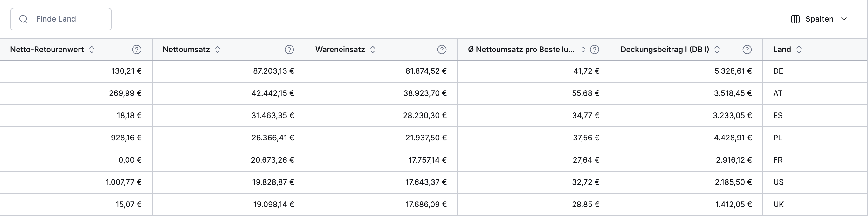
Task: Toggle sort order for Nettoumsatz
Action: tap(218, 50)
